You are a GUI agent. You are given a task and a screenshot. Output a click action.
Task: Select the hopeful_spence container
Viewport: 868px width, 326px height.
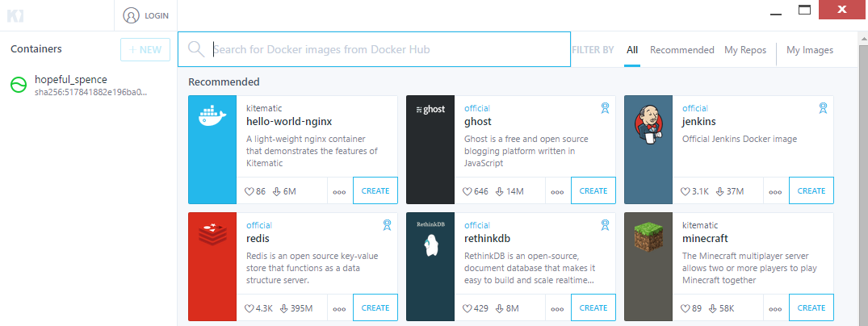(89, 85)
